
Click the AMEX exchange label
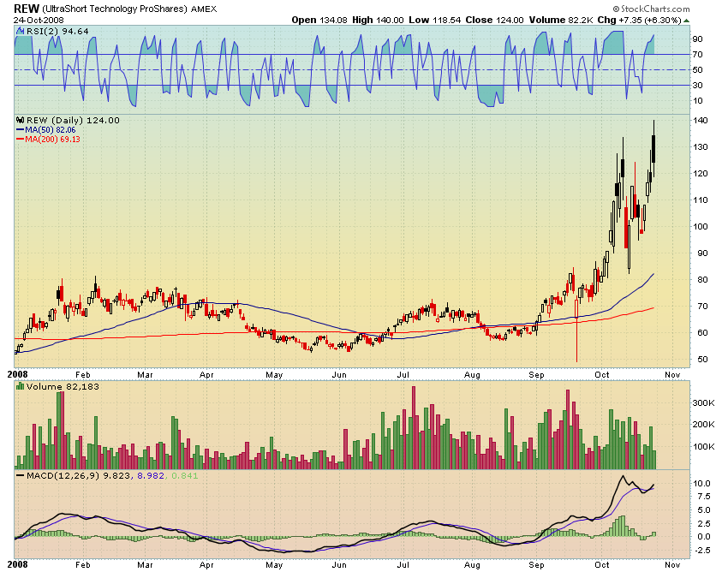pyautogui.click(x=204, y=9)
